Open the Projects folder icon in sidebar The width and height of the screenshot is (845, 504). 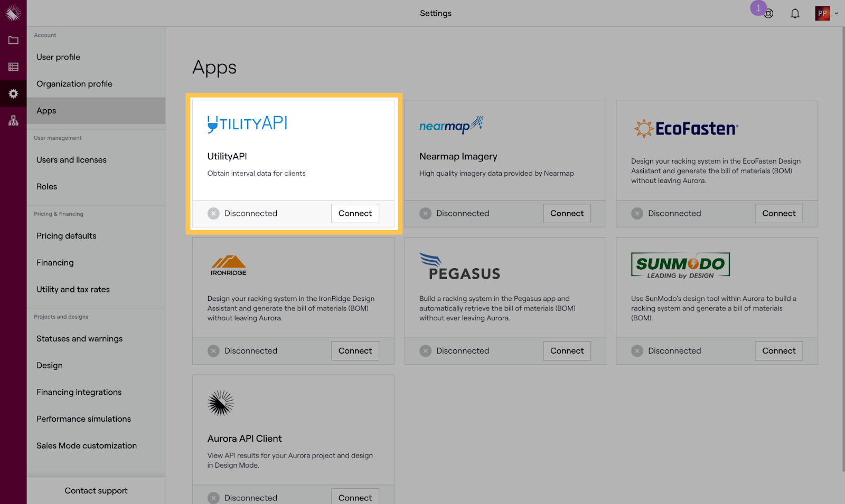point(13,40)
